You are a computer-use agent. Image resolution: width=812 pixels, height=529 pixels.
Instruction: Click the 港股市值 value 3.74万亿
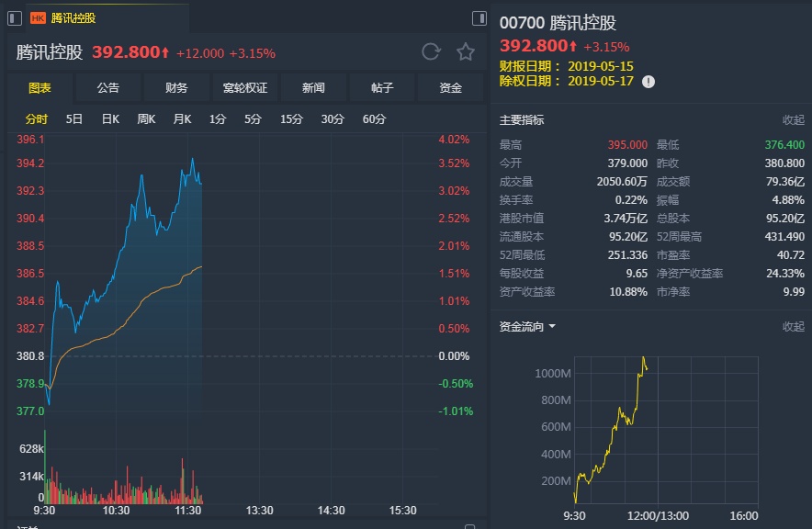point(626,219)
